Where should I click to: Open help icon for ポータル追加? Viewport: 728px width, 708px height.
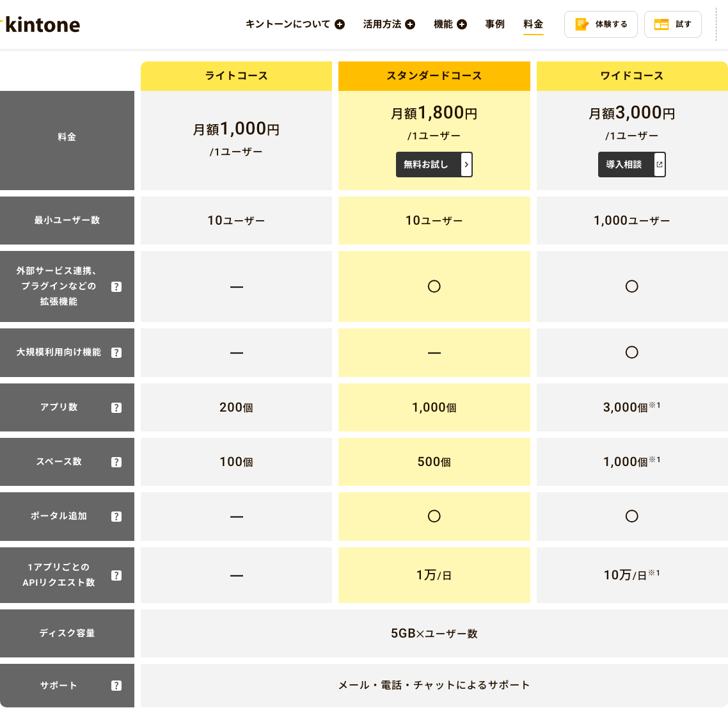click(x=116, y=516)
